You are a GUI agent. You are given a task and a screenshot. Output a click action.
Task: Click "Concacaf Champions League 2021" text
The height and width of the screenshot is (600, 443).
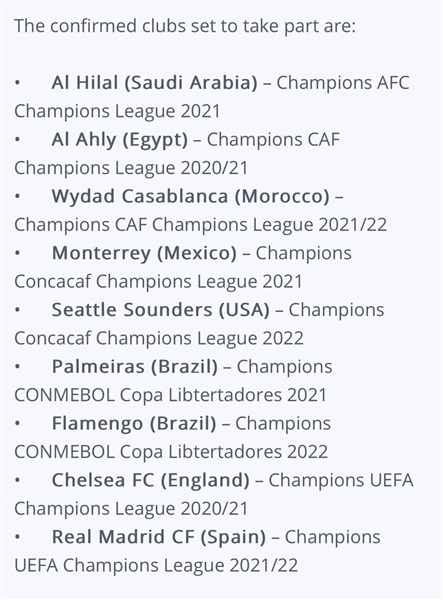pos(158,281)
